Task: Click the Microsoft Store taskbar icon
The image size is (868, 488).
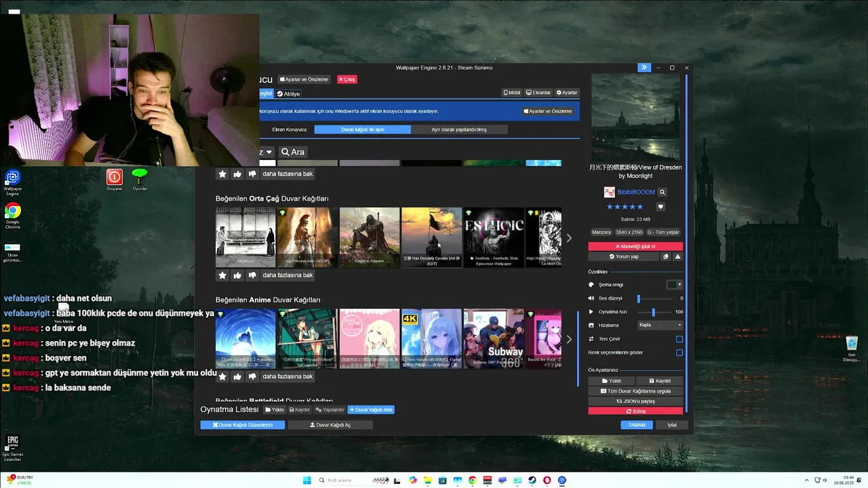Action: click(443, 481)
